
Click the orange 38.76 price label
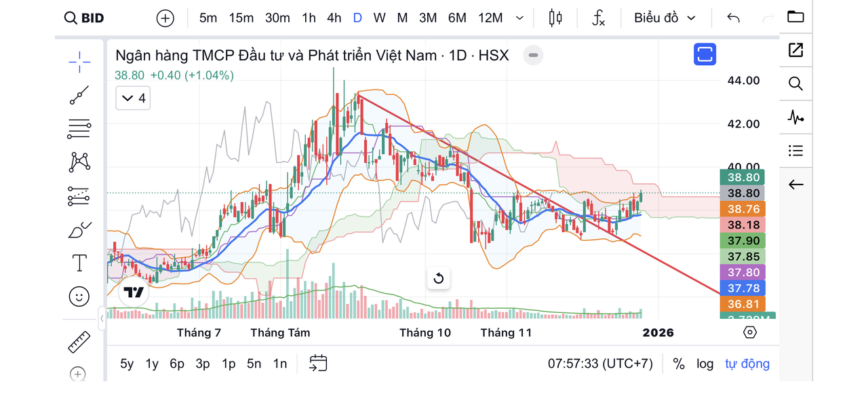[744, 209]
